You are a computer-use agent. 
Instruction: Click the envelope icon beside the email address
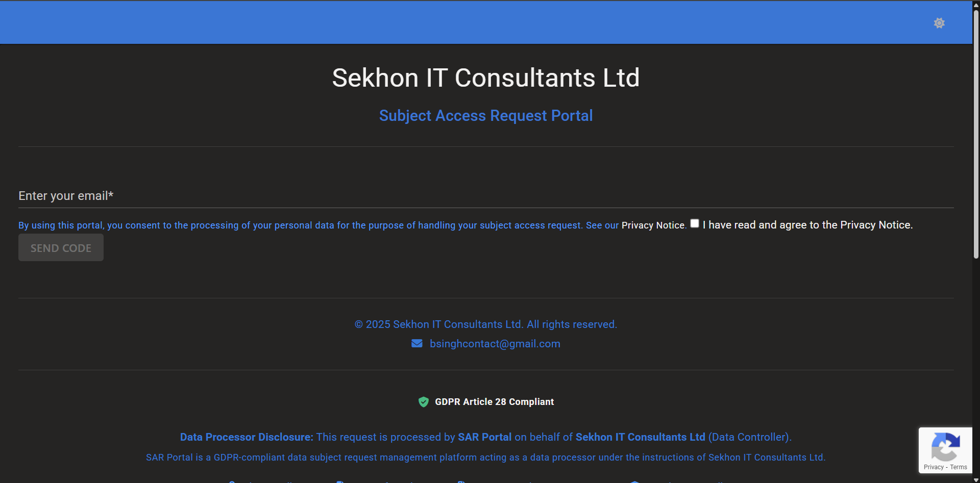tap(417, 344)
